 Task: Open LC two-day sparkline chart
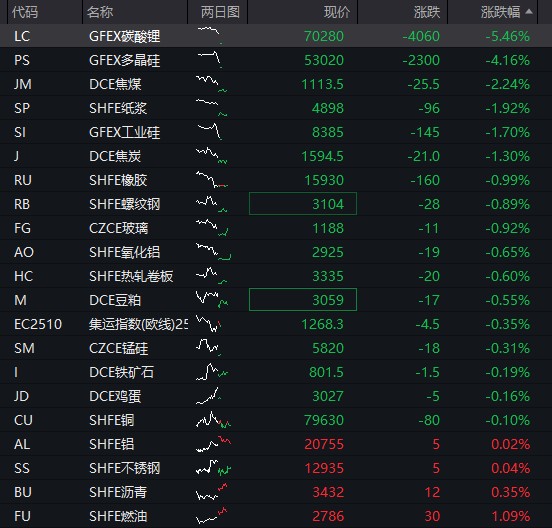tap(210, 36)
